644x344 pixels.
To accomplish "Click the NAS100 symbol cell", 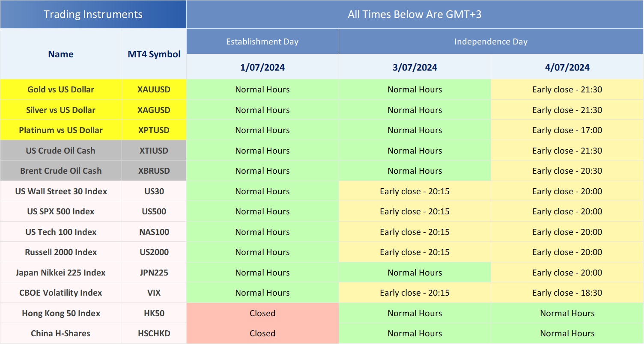I will [x=154, y=232].
